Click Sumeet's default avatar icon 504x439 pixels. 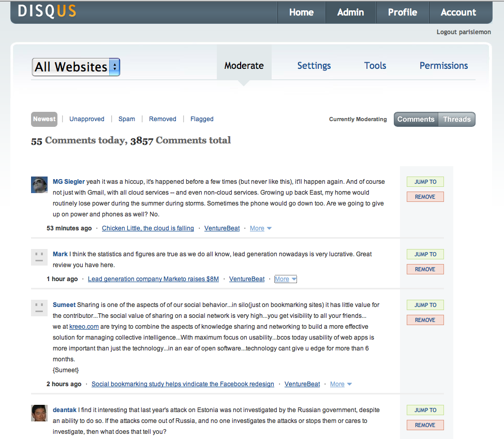(x=39, y=308)
